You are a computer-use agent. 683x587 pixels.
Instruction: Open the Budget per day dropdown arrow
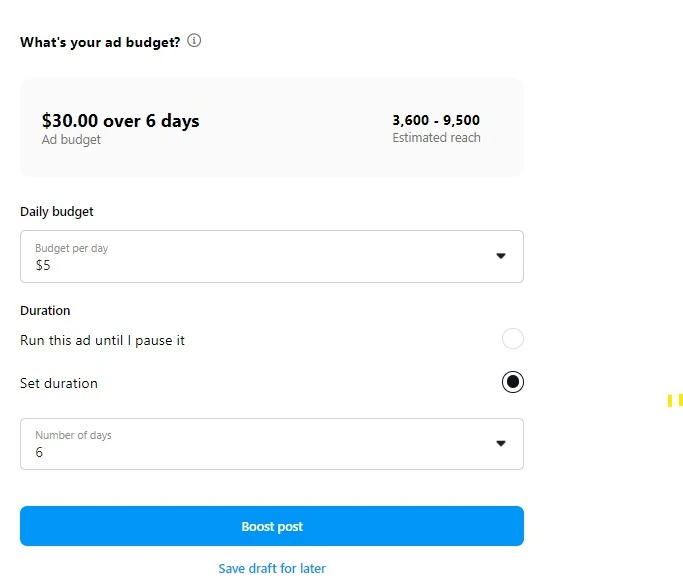[501, 256]
